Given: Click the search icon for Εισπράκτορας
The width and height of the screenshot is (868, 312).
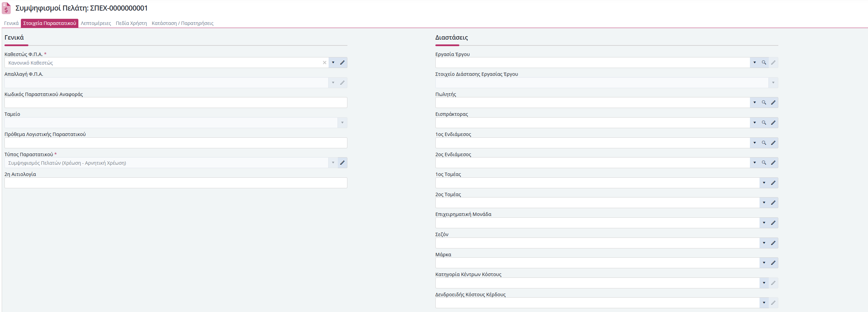Looking at the screenshot, I should 764,123.
